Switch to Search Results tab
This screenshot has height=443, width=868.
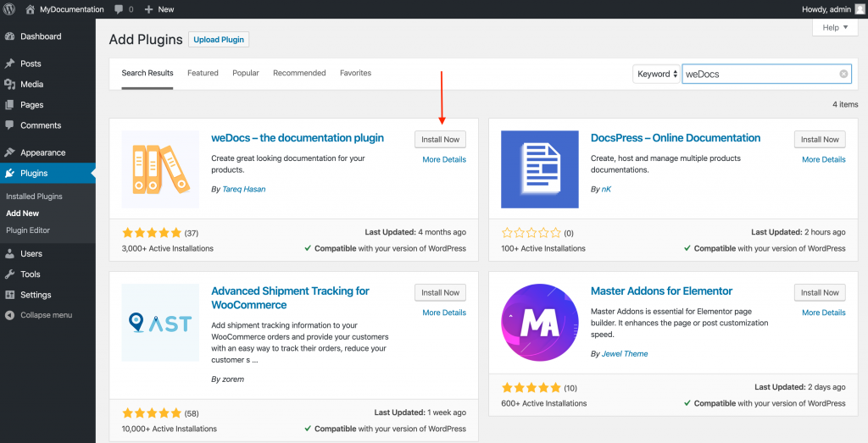coord(147,73)
